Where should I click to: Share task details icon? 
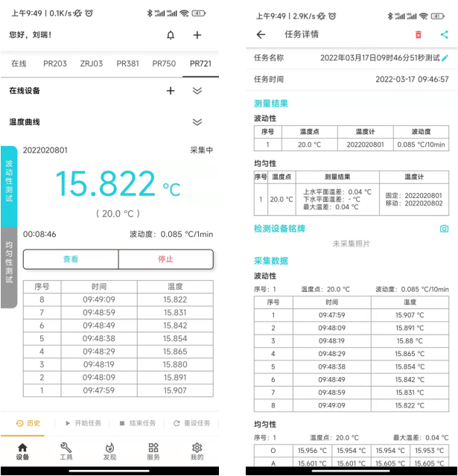click(x=445, y=34)
